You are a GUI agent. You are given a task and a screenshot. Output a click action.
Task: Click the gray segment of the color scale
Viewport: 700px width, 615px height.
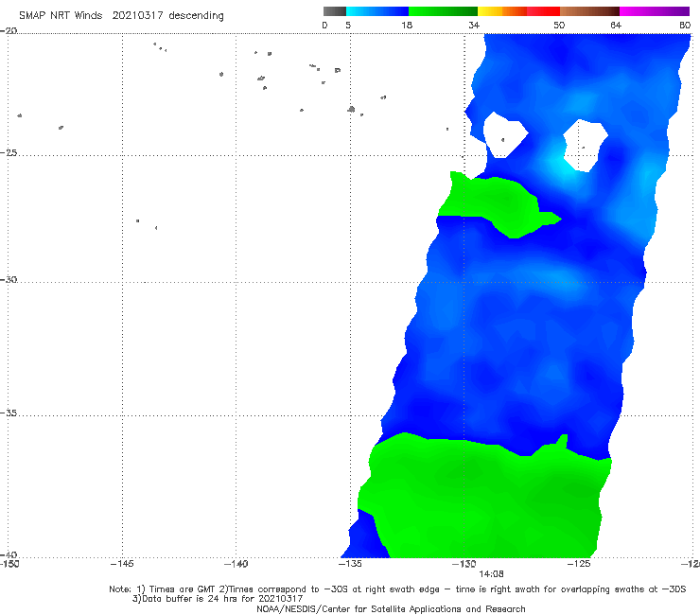[x=335, y=11]
